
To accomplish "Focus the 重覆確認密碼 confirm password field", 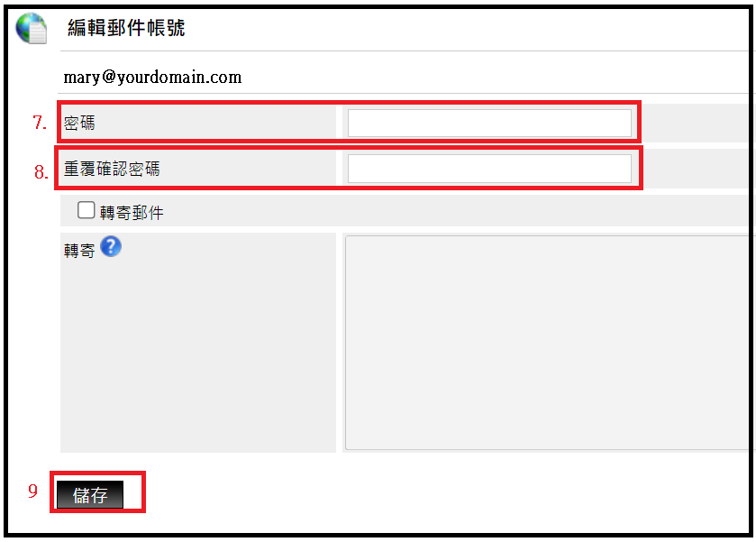I will [489, 169].
